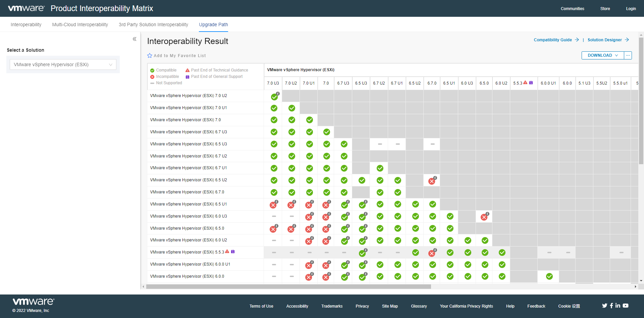Switch to the Interoperability tab
Viewport: 644px width, 318px height.
tap(26, 25)
